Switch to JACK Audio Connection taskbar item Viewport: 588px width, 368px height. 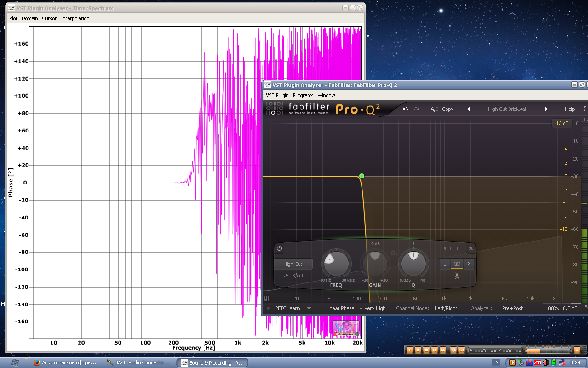(x=139, y=362)
